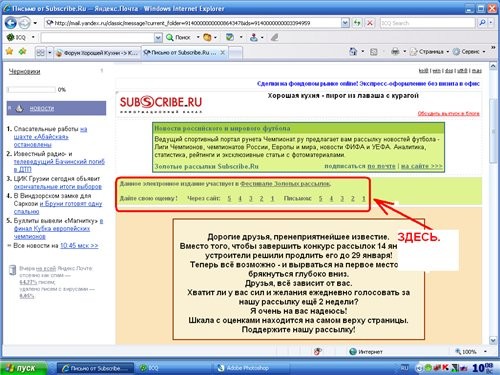500x375 pixels.
Task: Click the SUBSCRIBE.RU logo
Action: [x=161, y=104]
